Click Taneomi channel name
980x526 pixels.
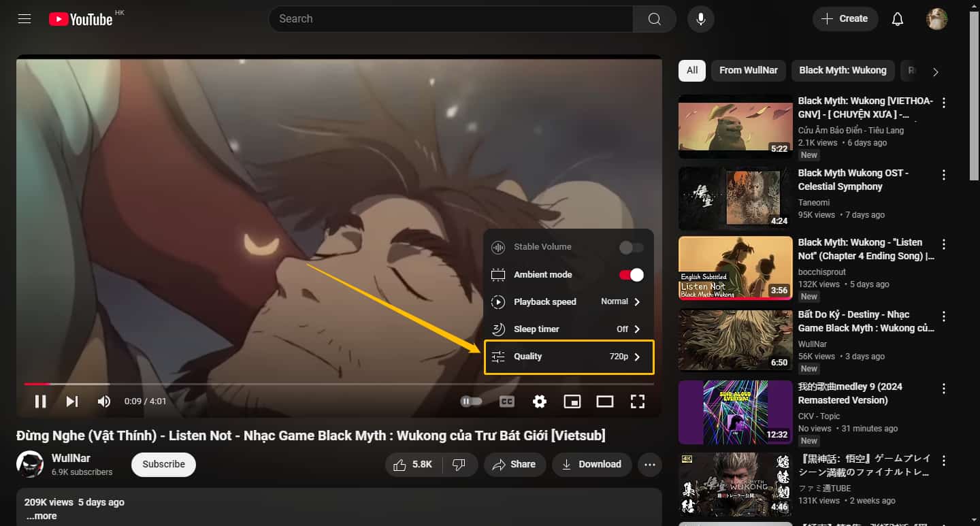[814, 202]
